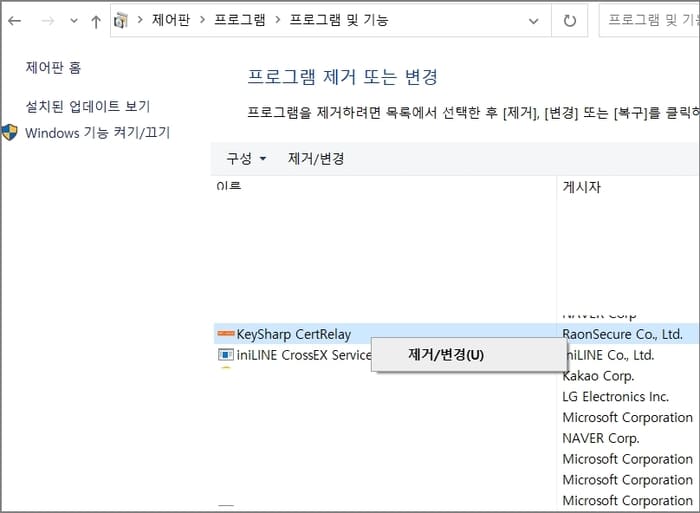Click the KeySharp CertRelay orange icon
This screenshot has height=513, width=700.
coord(225,334)
